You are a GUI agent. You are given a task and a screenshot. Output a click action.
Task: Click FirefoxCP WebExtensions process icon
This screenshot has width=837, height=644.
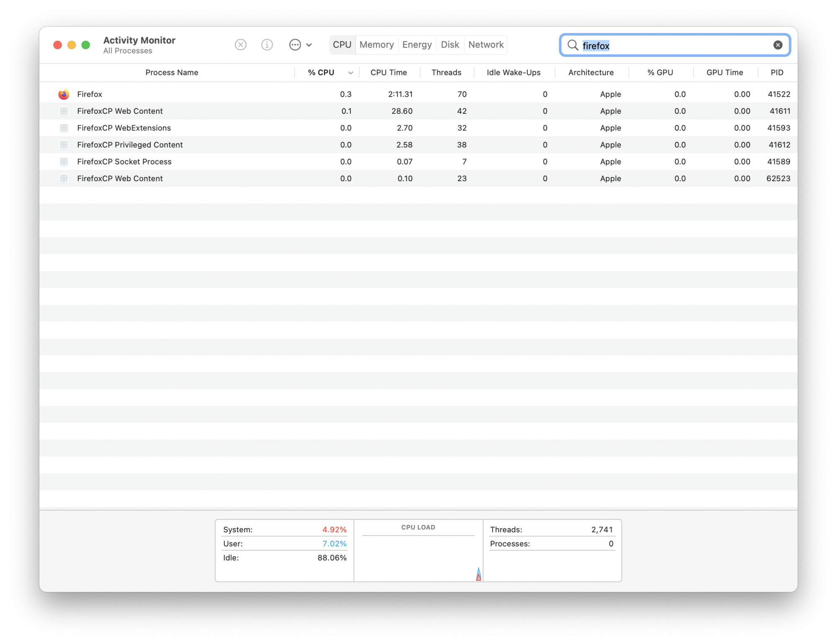(64, 128)
